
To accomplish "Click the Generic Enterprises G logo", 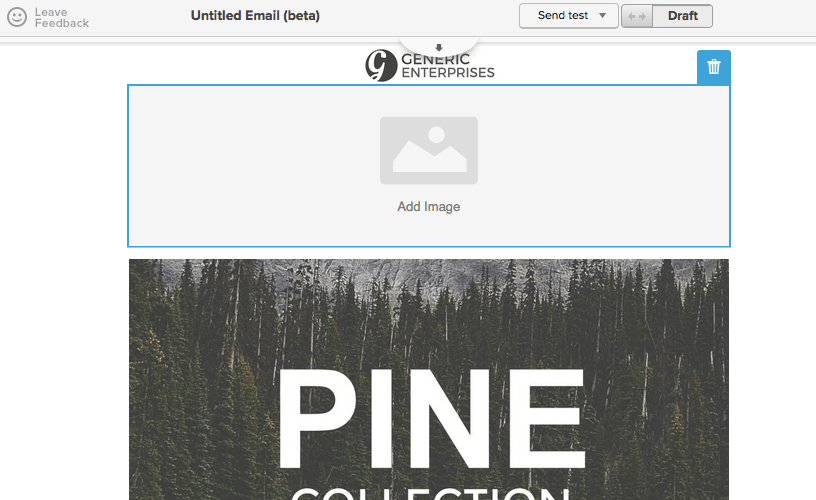I will click(x=381, y=66).
